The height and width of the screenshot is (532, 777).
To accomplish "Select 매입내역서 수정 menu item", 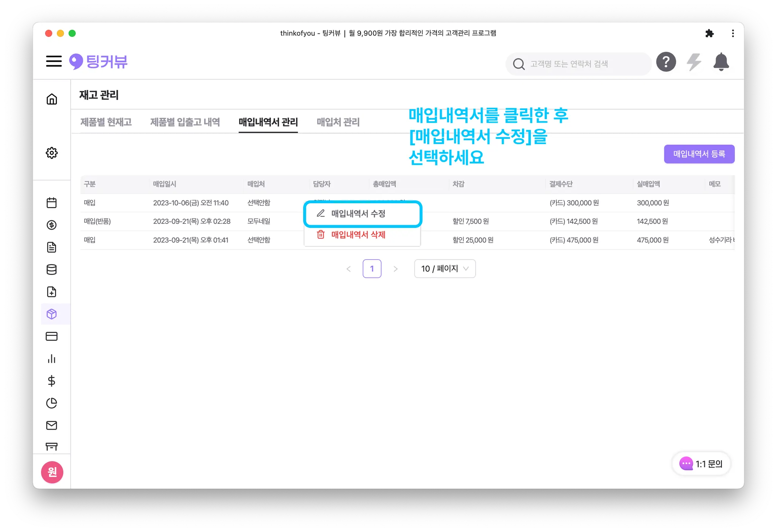I will (x=358, y=214).
